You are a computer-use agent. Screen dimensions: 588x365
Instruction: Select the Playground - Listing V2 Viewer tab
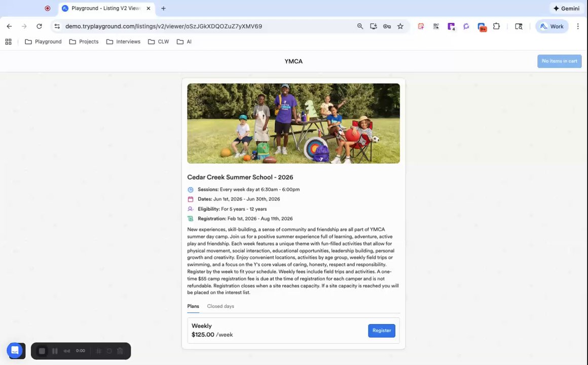[106, 8]
